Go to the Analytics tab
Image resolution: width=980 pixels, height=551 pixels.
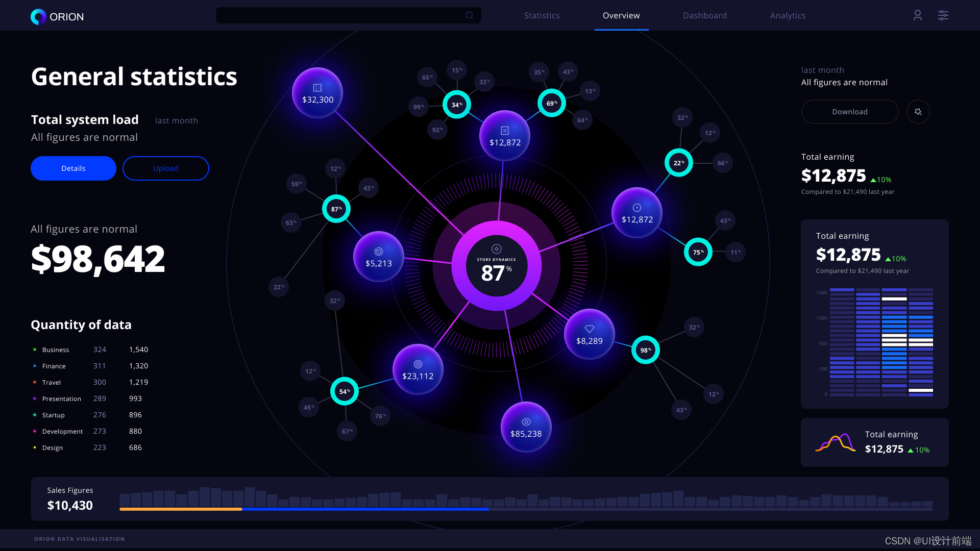787,15
